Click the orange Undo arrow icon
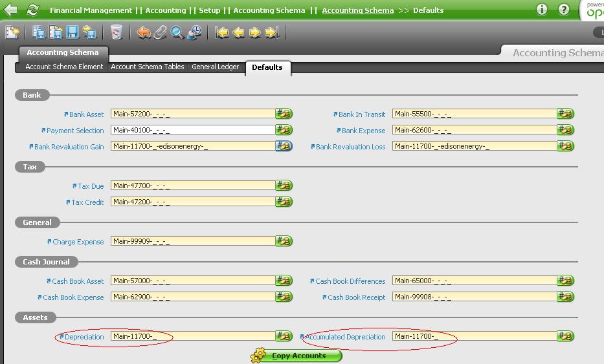Viewport: 604px width, 364px height. pos(144,32)
